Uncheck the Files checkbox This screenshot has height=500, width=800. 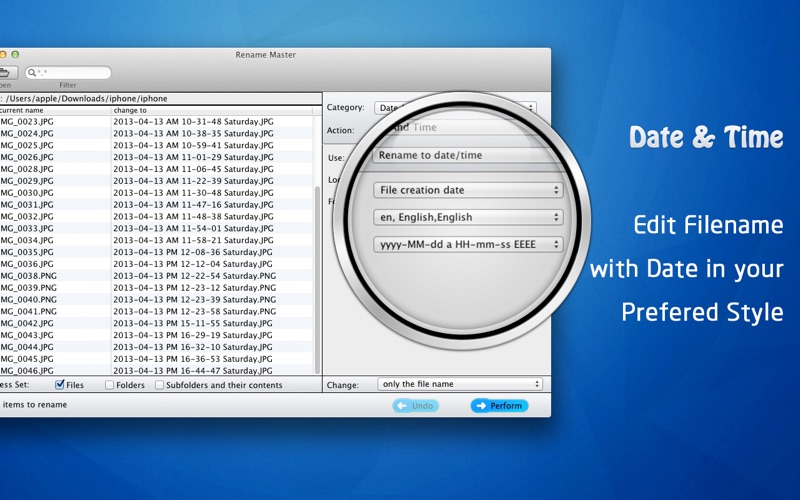(60, 385)
